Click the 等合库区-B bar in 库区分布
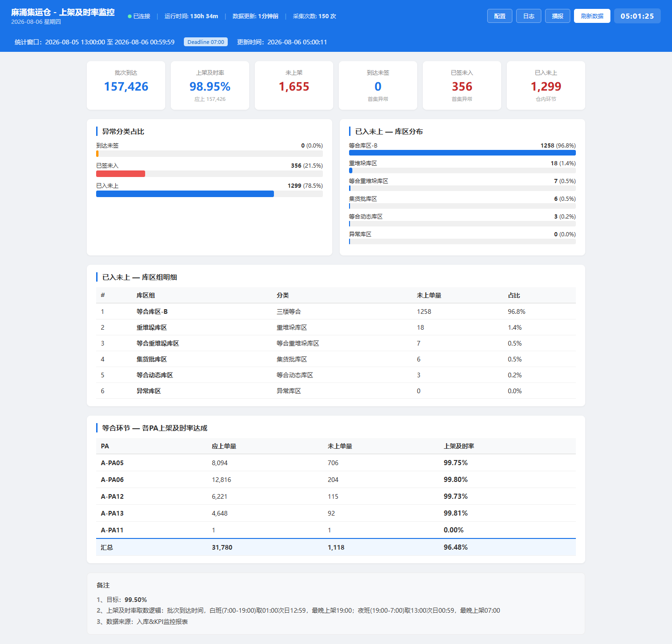Screen dimensions: 672x644 pos(462,153)
